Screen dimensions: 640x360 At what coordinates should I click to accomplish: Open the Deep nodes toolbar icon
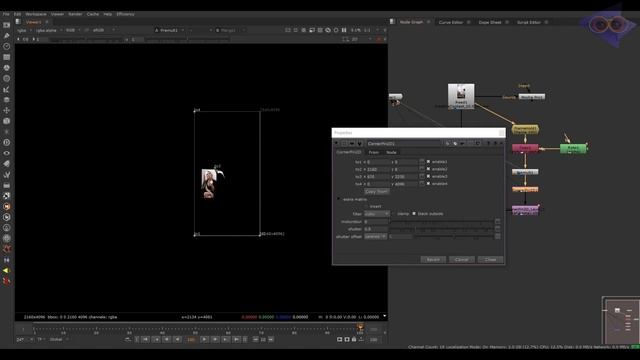point(7,142)
